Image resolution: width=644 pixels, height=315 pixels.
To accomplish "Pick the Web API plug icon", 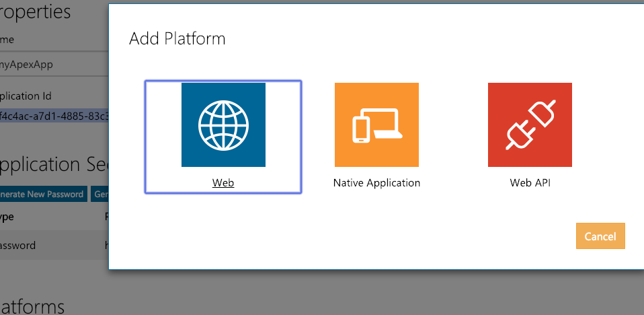I will pos(530,125).
